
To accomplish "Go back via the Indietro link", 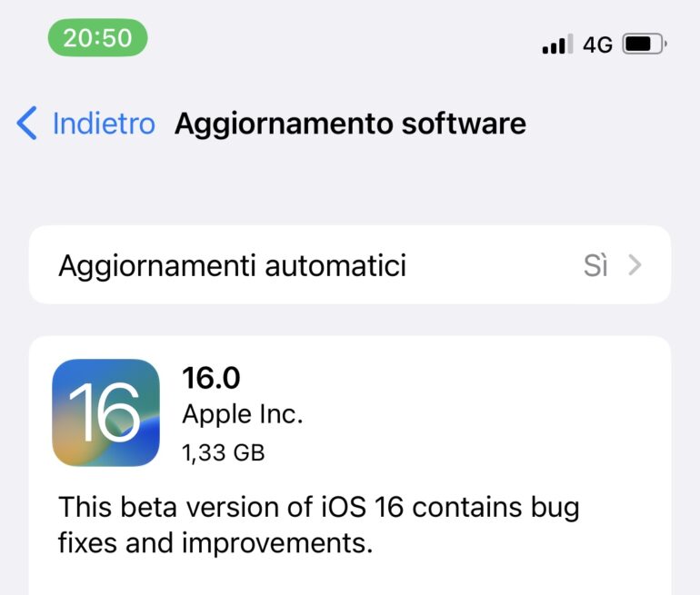I will (x=104, y=124).
